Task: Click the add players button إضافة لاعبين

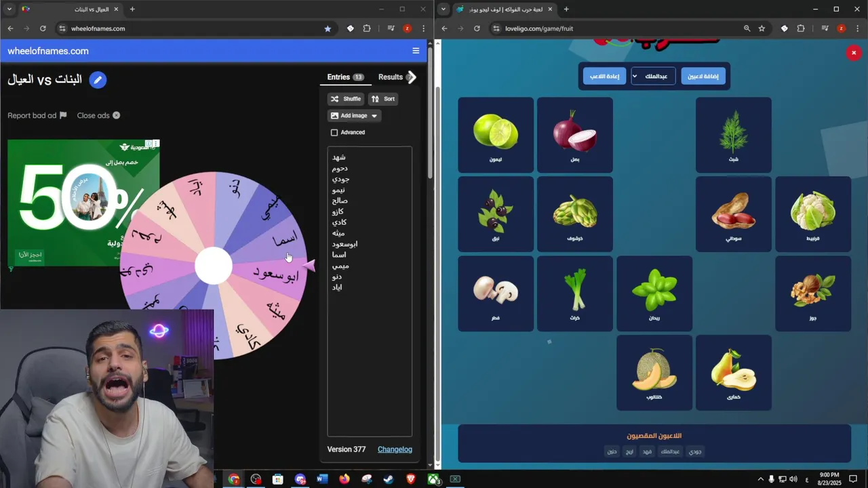Action: (x=703, y=76)
